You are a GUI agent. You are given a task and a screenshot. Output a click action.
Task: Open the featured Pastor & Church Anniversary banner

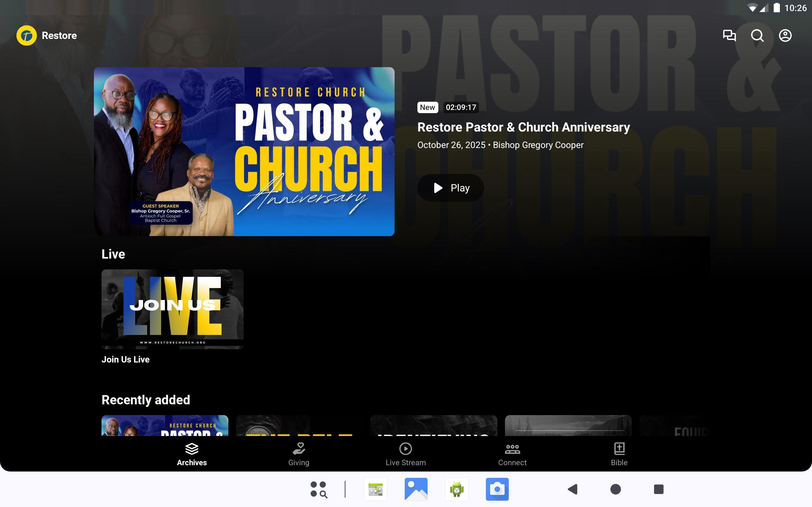click(x=244, y=151)
